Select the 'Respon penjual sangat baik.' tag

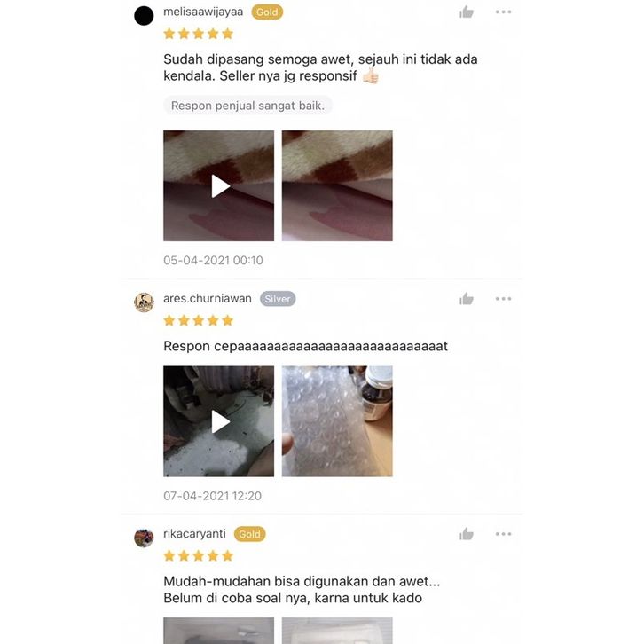coord(247,106)
